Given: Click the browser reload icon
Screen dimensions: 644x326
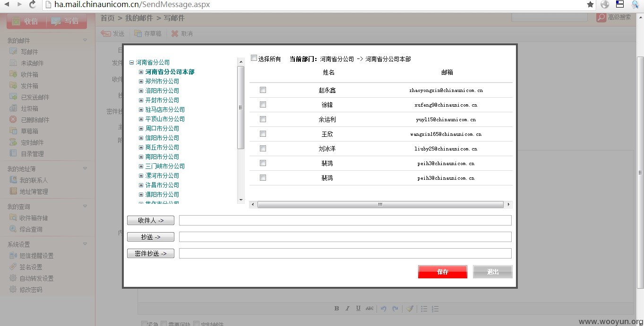Looking at the screenshot, I should tap(32, 4).
